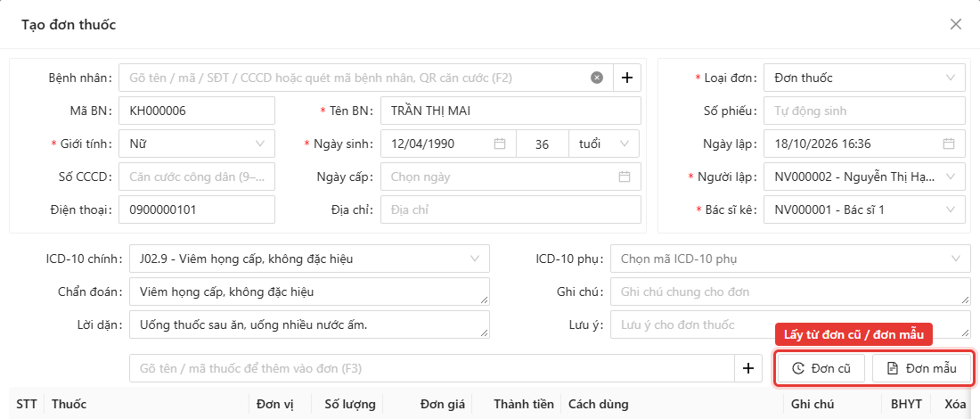Click the Tên BN field TRẦN THỊ MAI
The width and height of the screenshot is (980, 419).
pyautogui.click(x=510, y=111)
